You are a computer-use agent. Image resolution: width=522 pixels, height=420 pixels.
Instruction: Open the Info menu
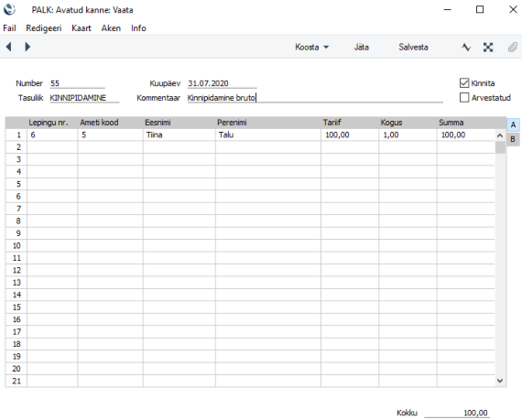138,28
